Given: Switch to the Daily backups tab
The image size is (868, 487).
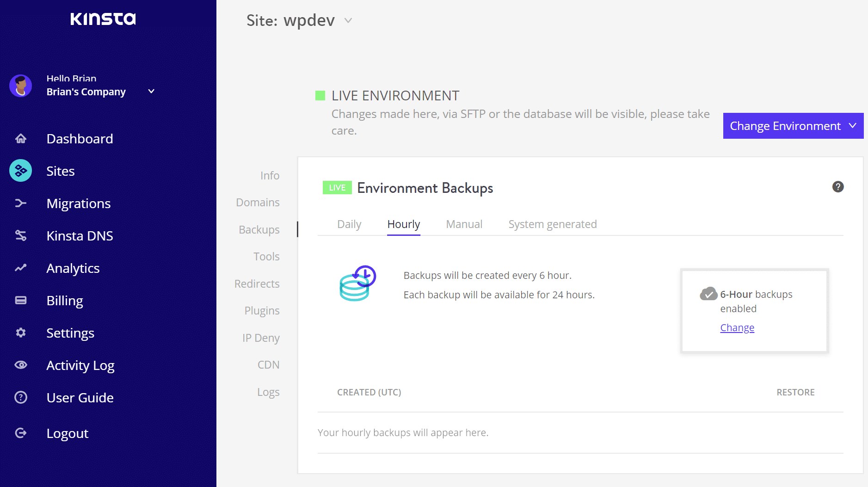Looking at the screenshot, I should [349, 224].
